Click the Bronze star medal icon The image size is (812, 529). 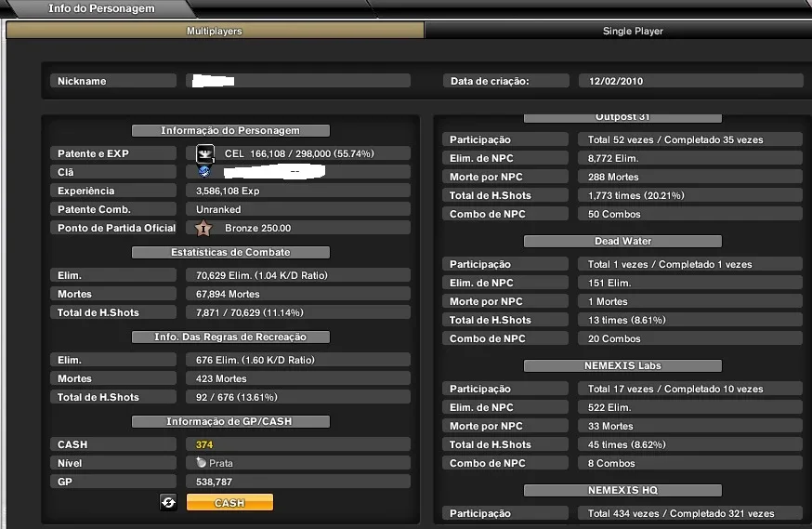click(x=203, y=228)
